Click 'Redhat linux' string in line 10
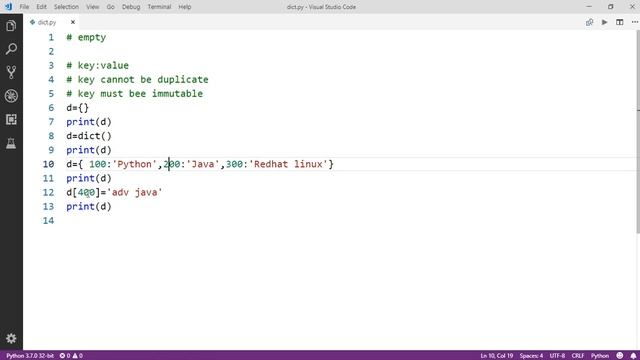 (x=288, y=164)
